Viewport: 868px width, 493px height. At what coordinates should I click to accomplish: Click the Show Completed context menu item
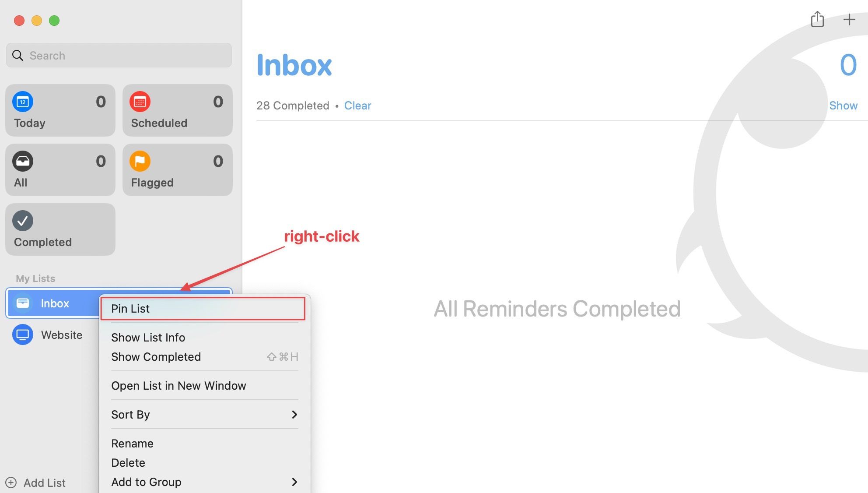(156, 356)
